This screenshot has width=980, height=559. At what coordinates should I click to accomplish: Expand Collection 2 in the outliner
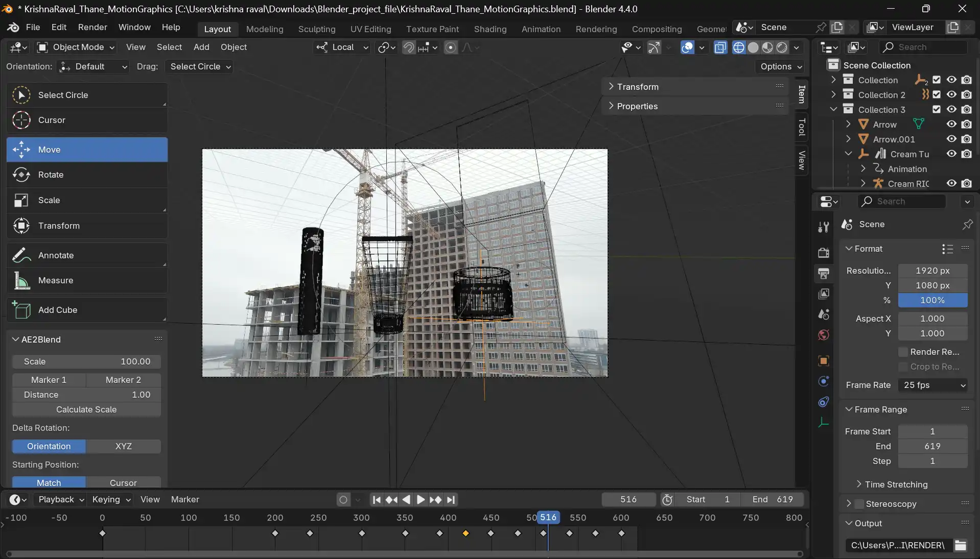pyautogui.click(x=833, y=94)
